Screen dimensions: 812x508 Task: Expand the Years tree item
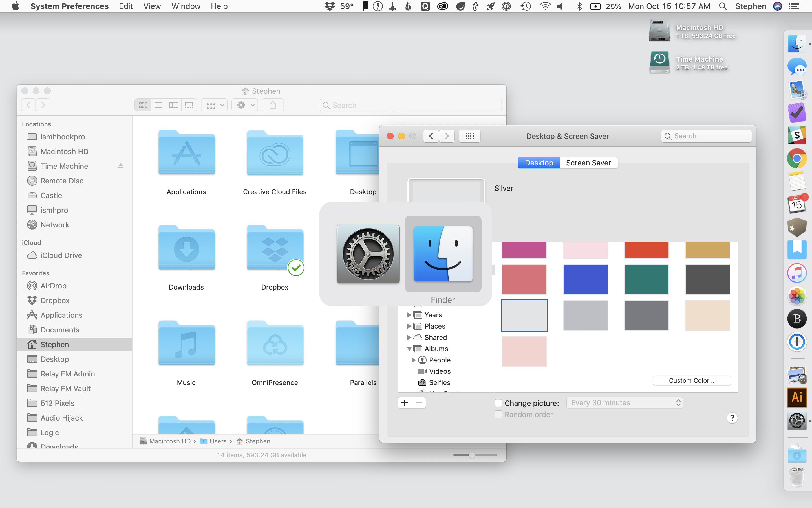[409, 315]
